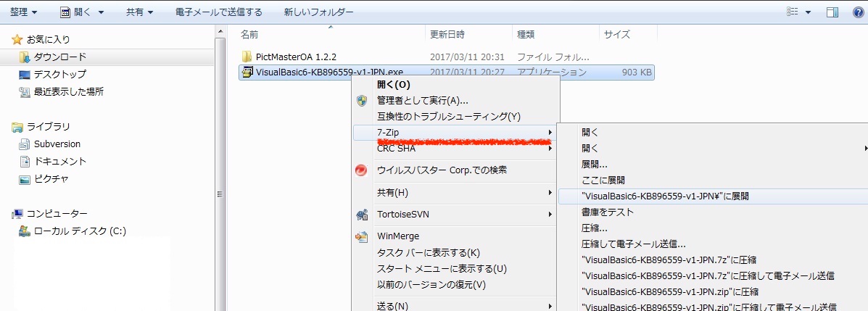The width and height of the screenshot is (868, 311).
Task: Select VisualBasic6-KB896559-v1-JPN.exe file name
Action: coord(329,72)
